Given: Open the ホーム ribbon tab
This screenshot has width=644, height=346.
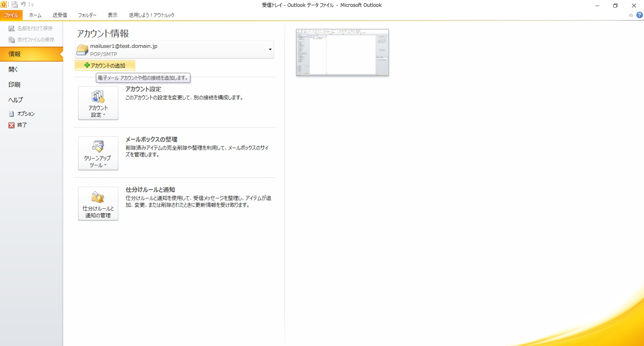Looking at the screenshot, I should coord(35,15).
